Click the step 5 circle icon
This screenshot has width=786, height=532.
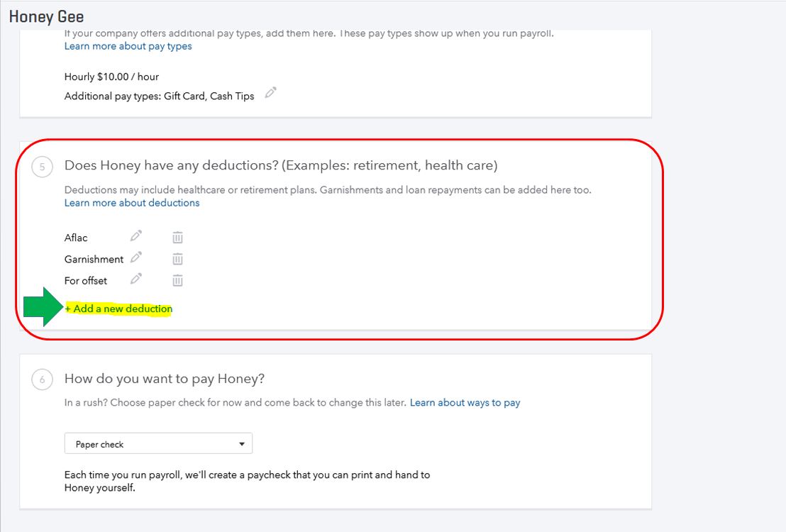[x=42, y=167]
